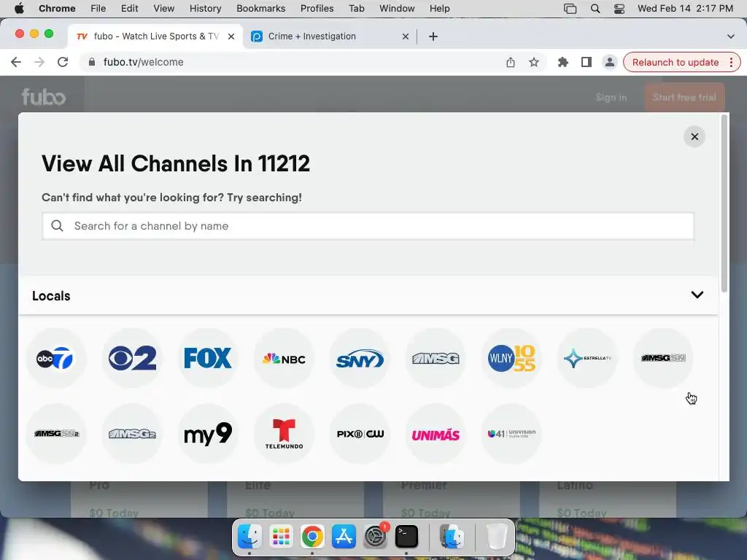This screenshot has width=747, height=560.
Task: Click the Sign in link
Action: tap(611, 98)
